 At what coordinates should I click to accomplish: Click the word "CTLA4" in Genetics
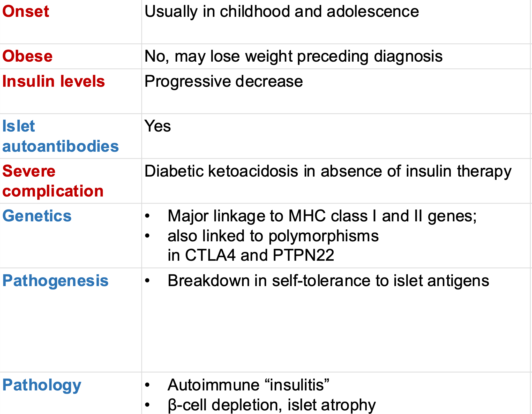click(210, 255)
